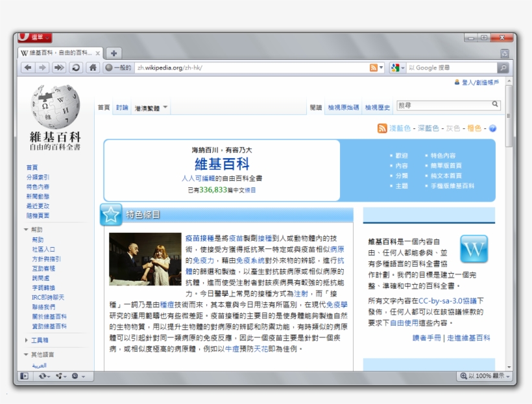
Task: Open the Opera menu button
Action: (34, 38)
